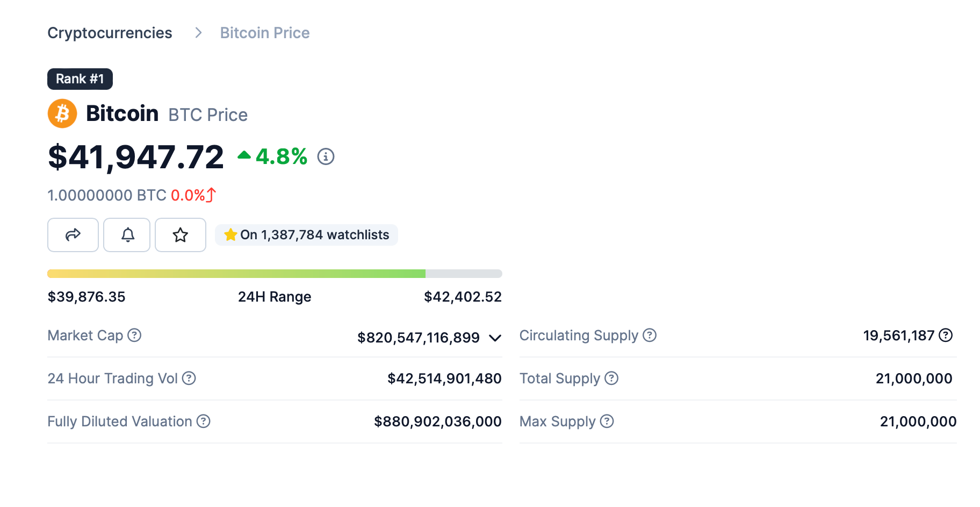
Task: Click trading volume value $42,514,901,480
Action: (444, 379)
